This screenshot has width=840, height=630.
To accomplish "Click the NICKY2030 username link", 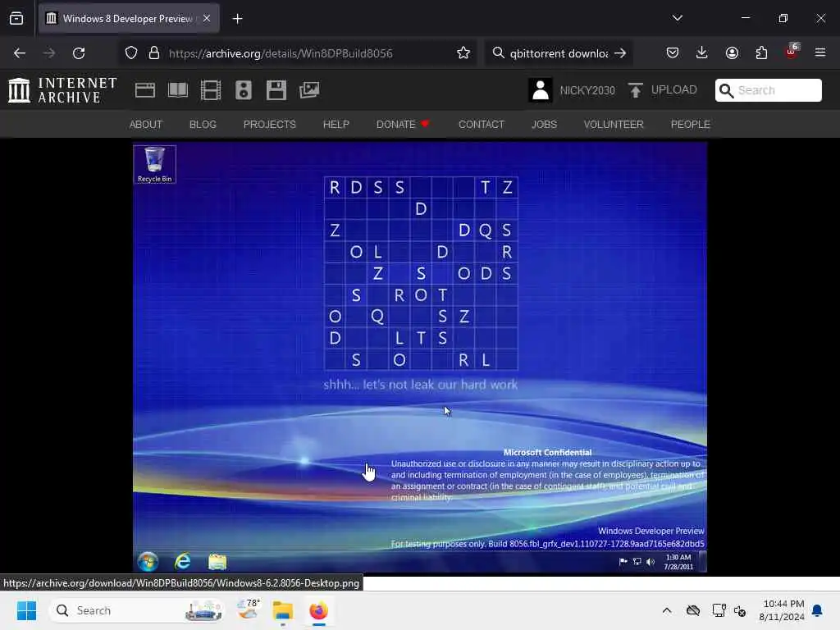I will pyautogui.click(x=587, y=90).
